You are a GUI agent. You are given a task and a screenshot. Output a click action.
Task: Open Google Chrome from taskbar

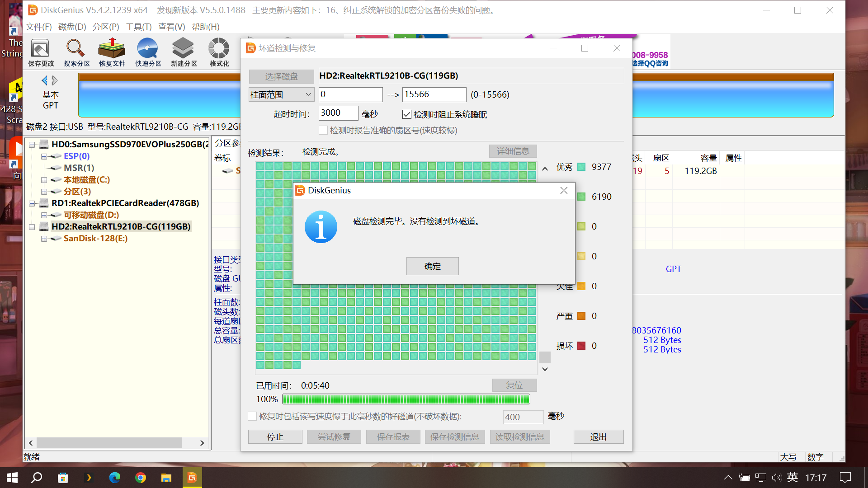pyautogui.click(x=140, y=478)
